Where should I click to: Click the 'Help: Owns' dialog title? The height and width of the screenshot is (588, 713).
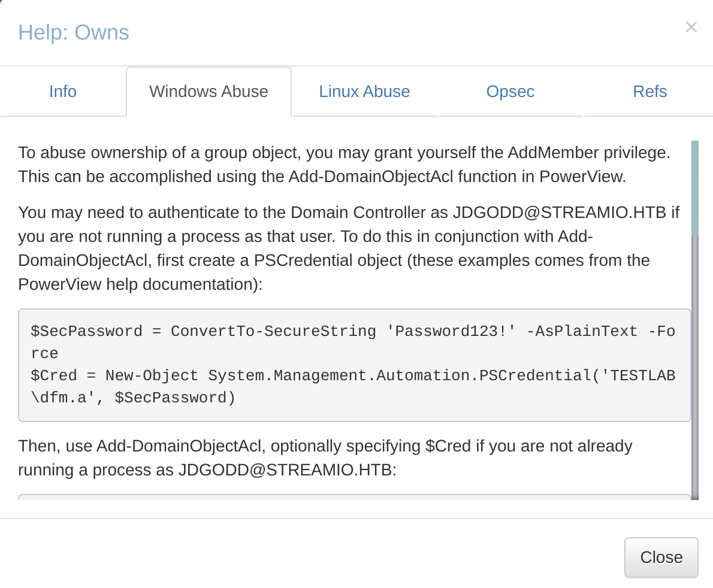pos(74,32)
